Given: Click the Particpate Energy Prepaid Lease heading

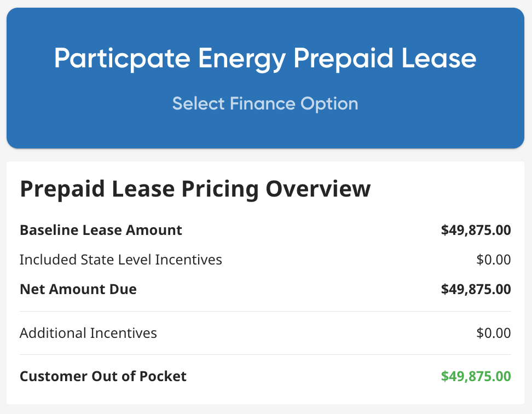Looking at the screenshot, I should tap(265, 58).
